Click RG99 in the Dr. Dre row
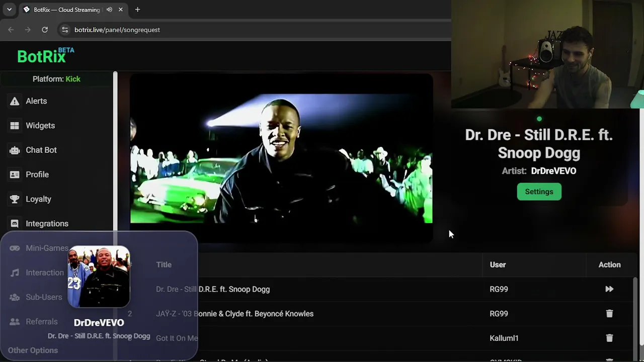 499,289
